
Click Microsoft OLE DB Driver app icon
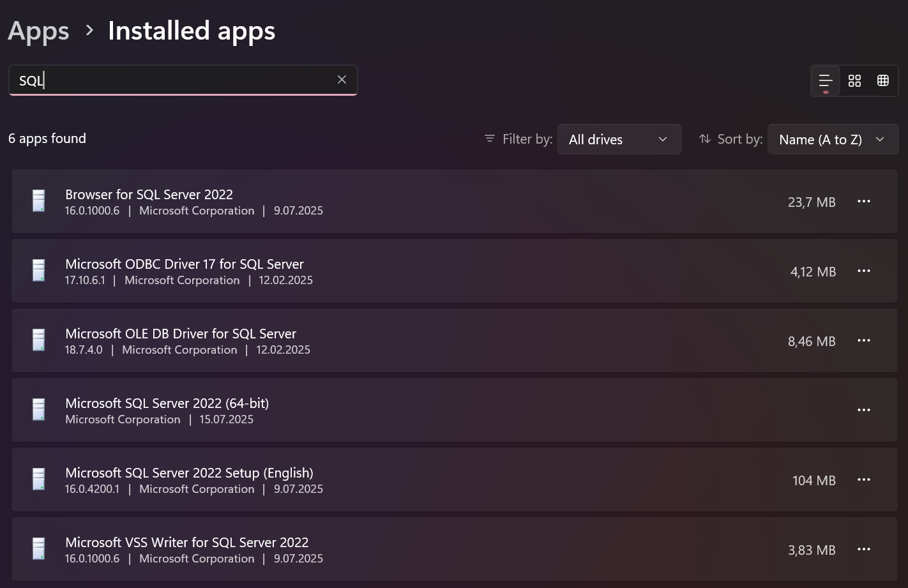coord(38,340)
